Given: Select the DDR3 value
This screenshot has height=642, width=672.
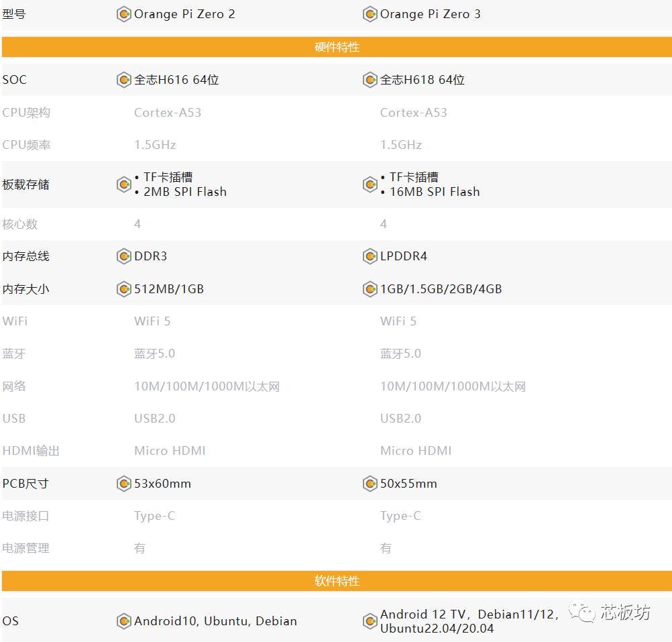Looking at the screenshot, I should click(x=150, y=256).
